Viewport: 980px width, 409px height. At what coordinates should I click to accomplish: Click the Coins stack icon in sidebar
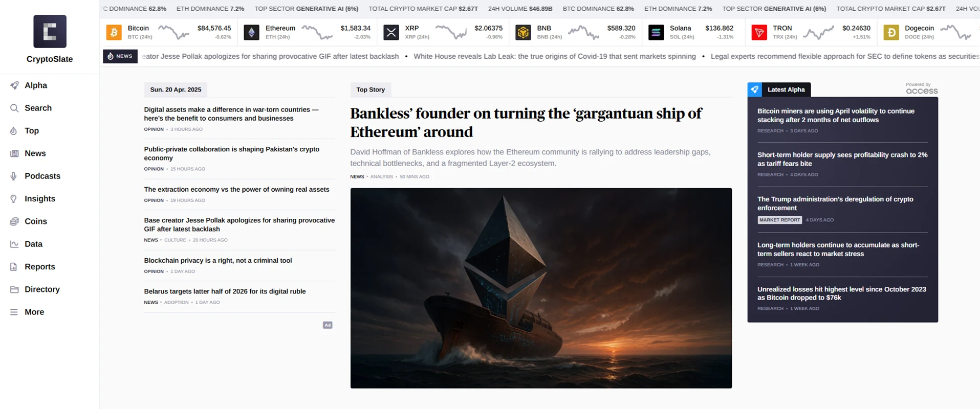14,221
